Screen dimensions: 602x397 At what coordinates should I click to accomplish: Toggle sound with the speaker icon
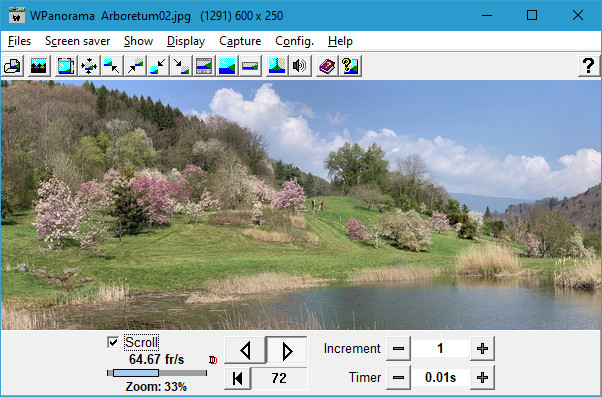300,66
